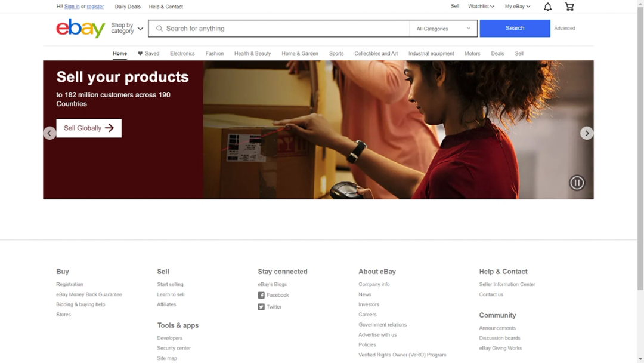
Task: Open the Sports category
Action: click(336, 54)
